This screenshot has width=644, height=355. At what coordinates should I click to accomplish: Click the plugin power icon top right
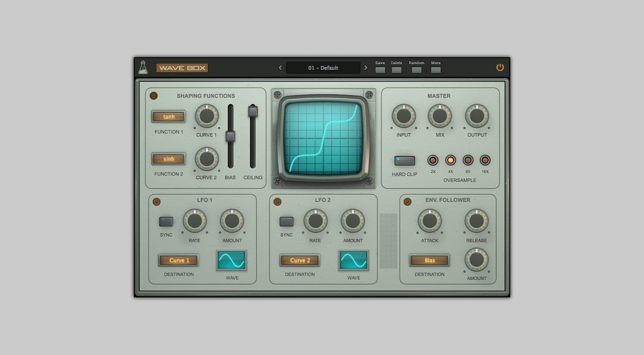500,67
